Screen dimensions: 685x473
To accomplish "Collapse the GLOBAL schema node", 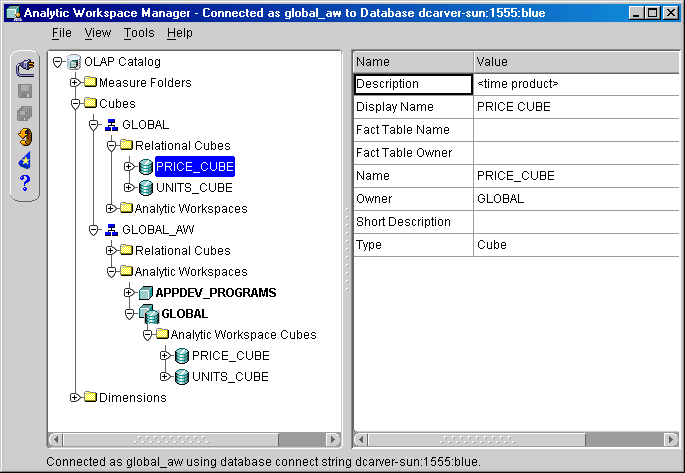I will coord(93,125).
